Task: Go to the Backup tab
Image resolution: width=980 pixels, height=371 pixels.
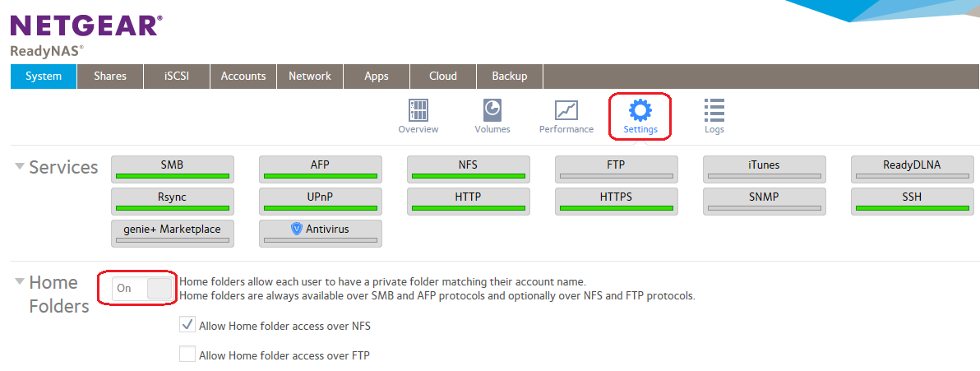Action: [510, 77]
